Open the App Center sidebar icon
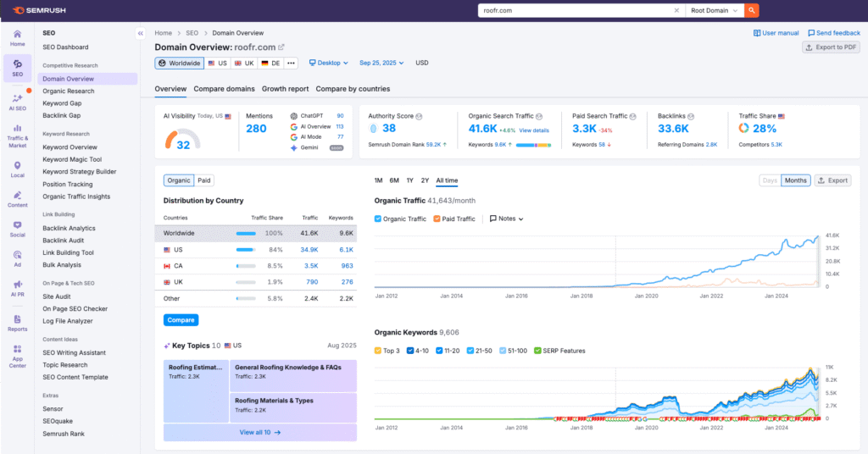The width and height of the screenshot is (868, 454). (17, 357)
